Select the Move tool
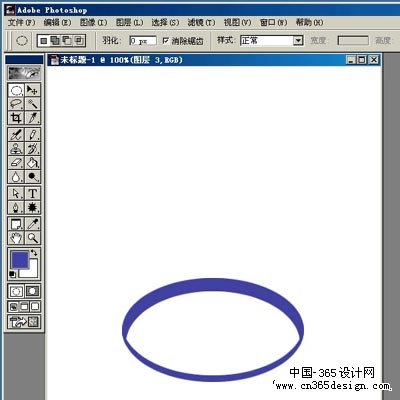 click(x=33, y=90)
